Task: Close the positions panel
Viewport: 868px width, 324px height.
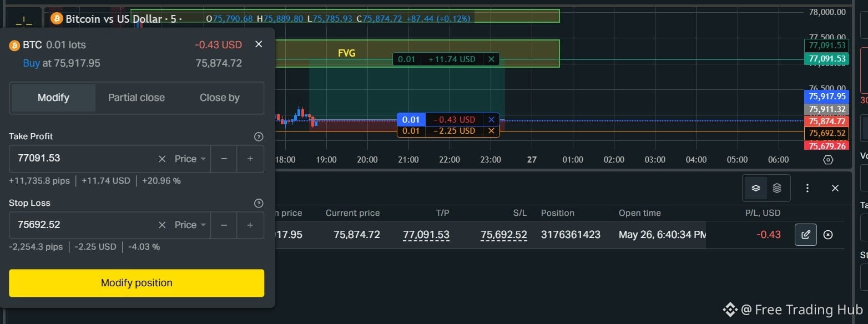Action: tap(835, 188)
